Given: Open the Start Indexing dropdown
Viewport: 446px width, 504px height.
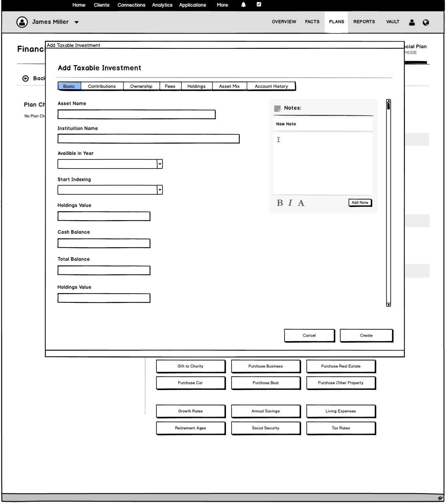Looking at the screenshot, I should (x=160, y=190).
